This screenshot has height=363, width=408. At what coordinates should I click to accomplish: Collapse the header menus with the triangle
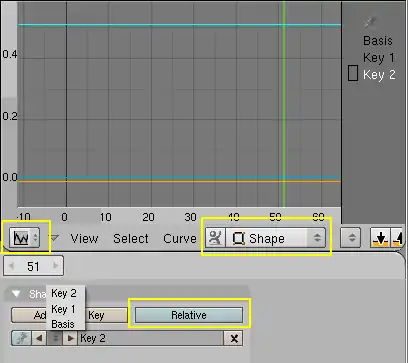(54, 238)
